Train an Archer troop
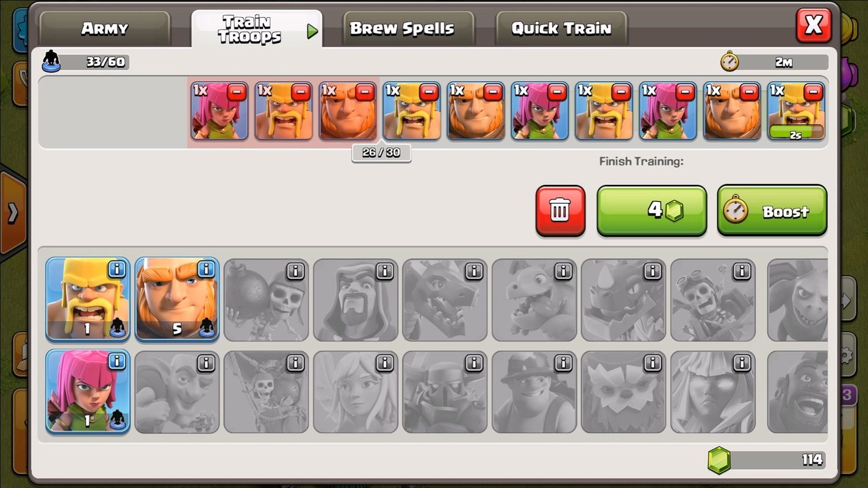 (x=88, y=391)
